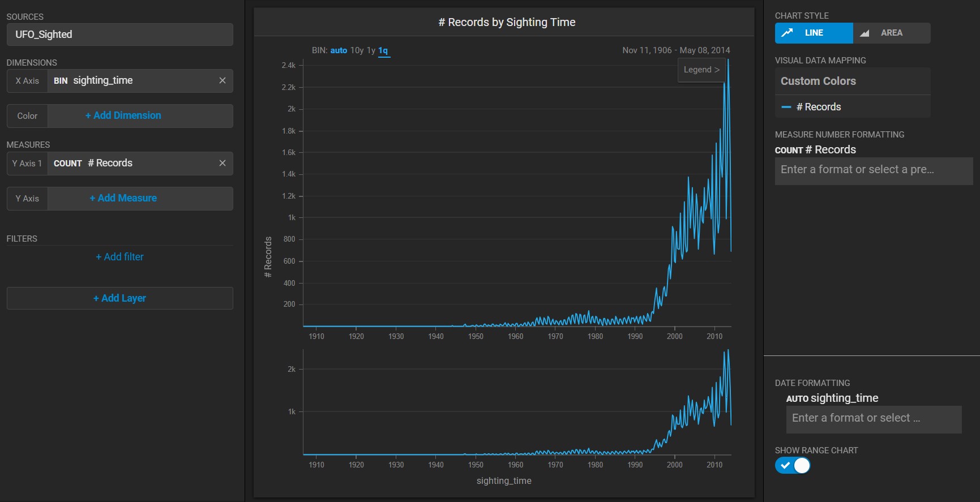Open the # Records number format field

click(x=873, y=170)
